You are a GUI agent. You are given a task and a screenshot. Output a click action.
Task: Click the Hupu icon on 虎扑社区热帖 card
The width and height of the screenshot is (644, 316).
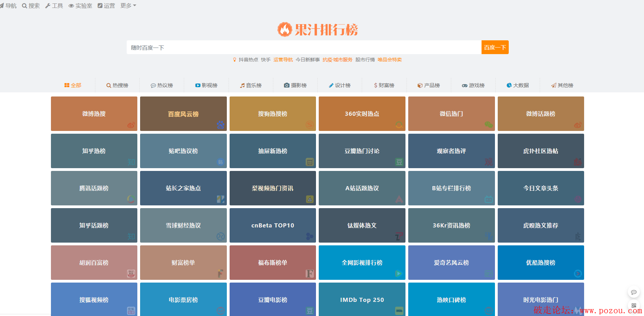578,162
